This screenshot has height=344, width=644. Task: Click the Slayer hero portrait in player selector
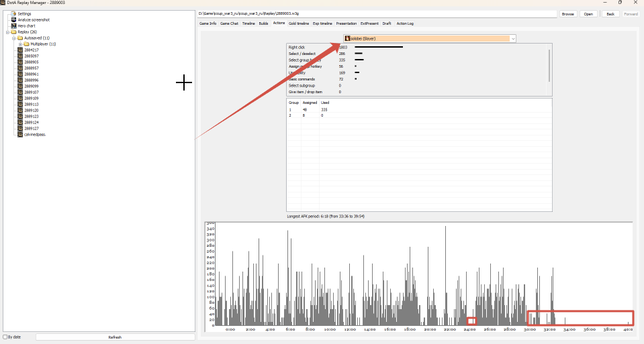coord(347,38)
